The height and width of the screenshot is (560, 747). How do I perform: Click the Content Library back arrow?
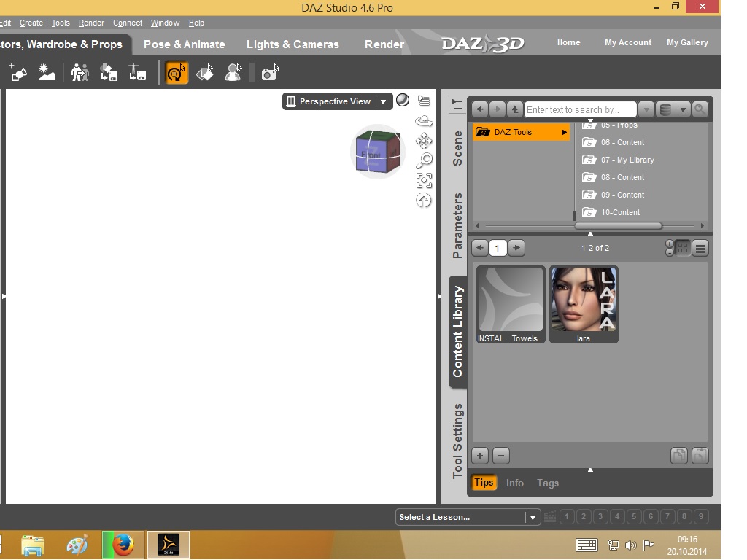480,109
